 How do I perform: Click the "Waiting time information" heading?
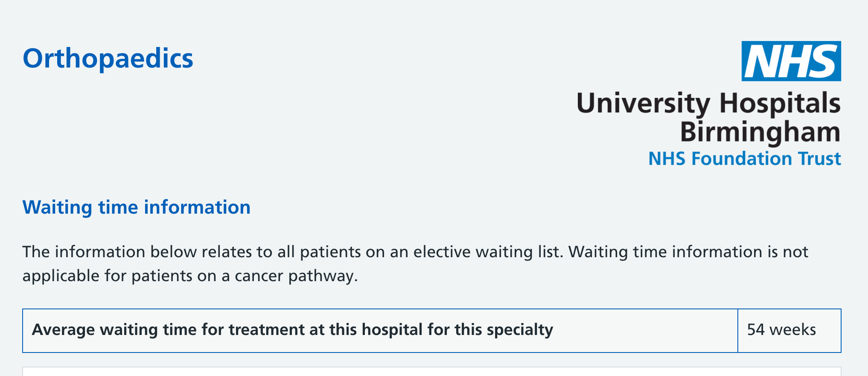click(x=136, y=208)
